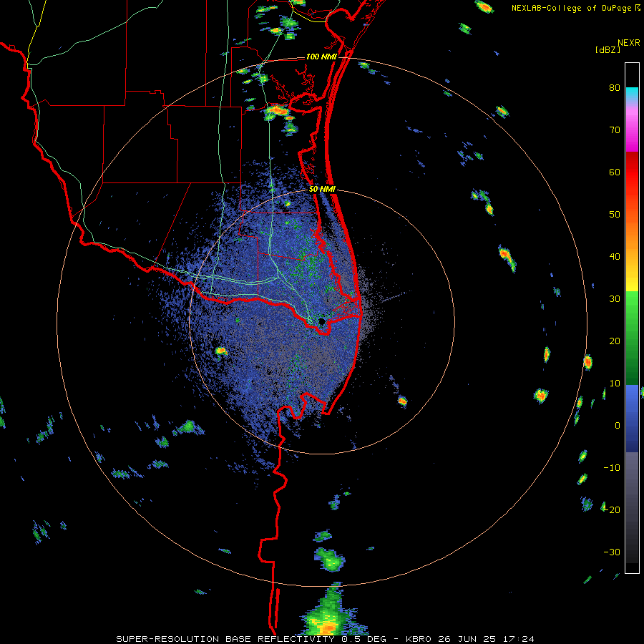Viewport: 644px width, 644px height.
Task: Click the NEXR label above the scale
Action: click(x=628, y=43)
